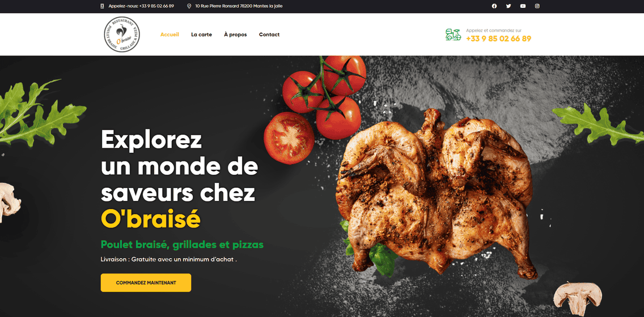Open La carte menu page
This screenshot has width=644, height=317.
202,35
